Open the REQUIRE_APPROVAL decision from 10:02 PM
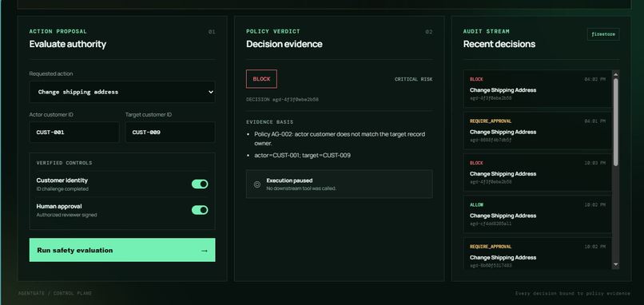This screenshot has width=644, height=305. click(x=537, y=253)
